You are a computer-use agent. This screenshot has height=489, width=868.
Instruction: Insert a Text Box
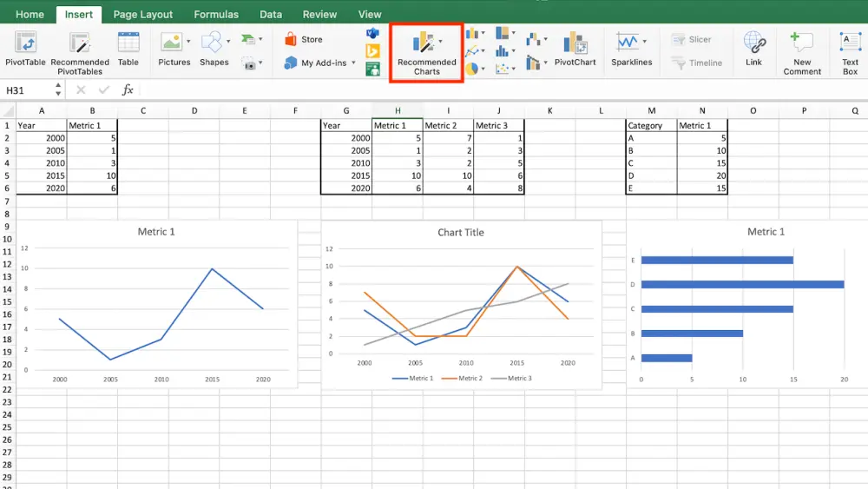(x=850, y=53)
